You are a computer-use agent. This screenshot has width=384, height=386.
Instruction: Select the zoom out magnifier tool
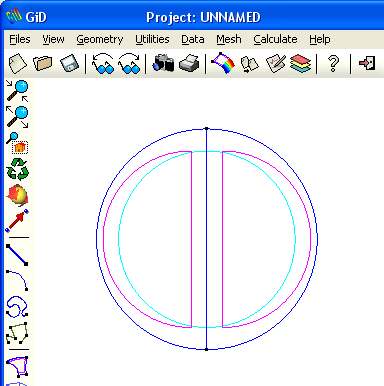(x=17, y=117)
